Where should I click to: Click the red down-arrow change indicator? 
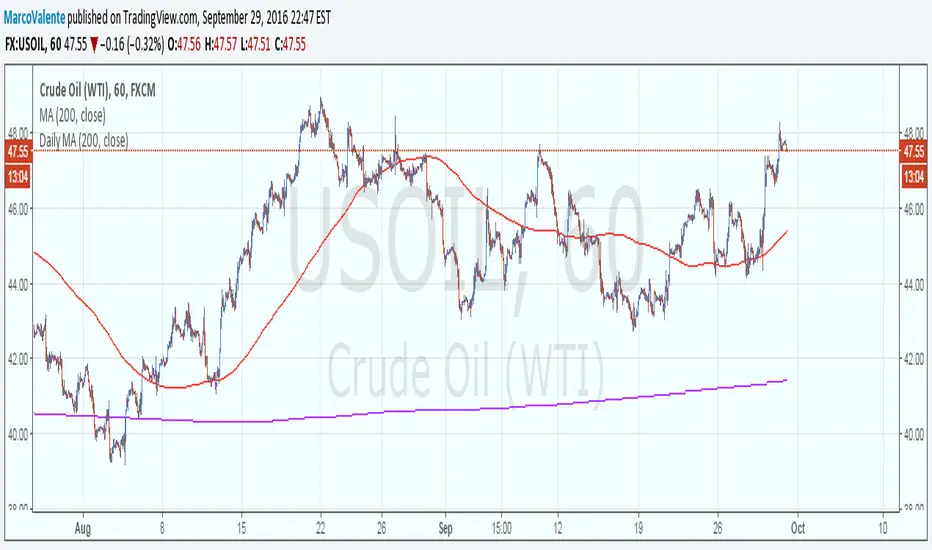pyautogui.click(x=94, y=45)
